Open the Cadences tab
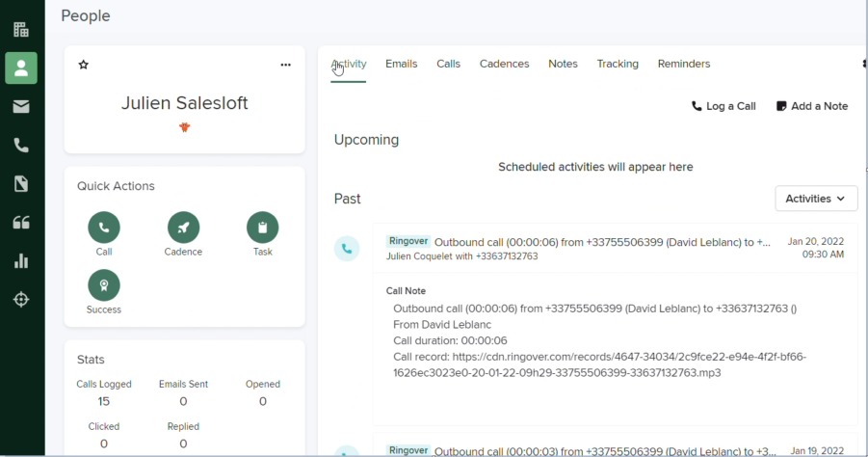Screen dimensions: 868x457 click(504, 64)
